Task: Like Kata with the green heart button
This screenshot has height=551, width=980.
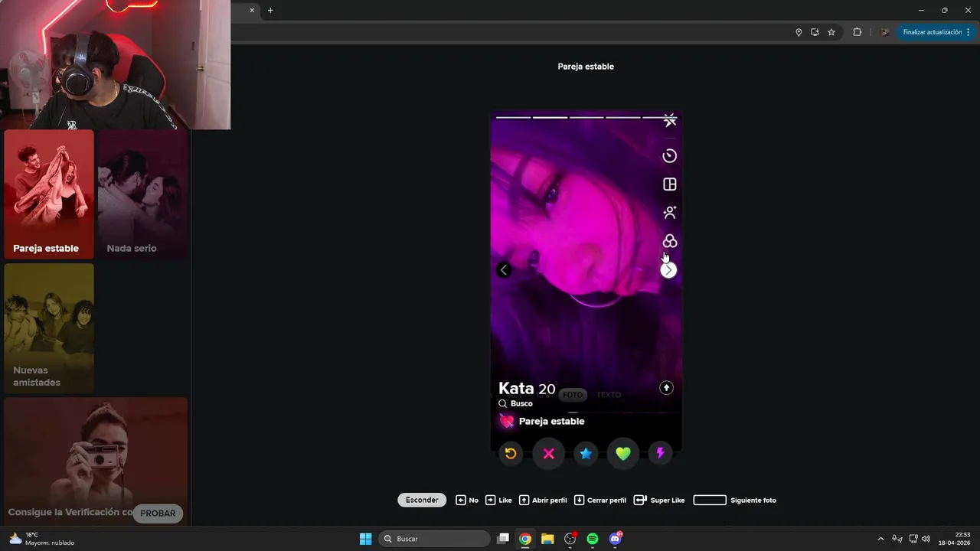Action: pos(623,454)
